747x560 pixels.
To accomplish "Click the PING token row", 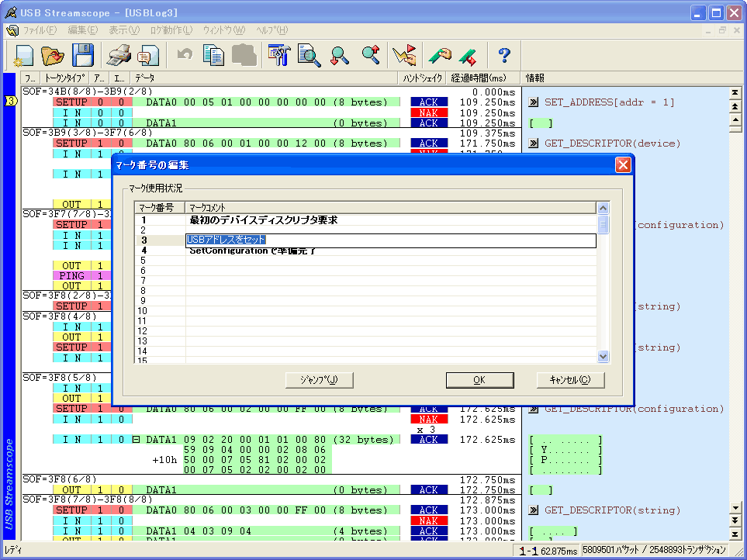I will pyautogui.click(x=71, y=275).
